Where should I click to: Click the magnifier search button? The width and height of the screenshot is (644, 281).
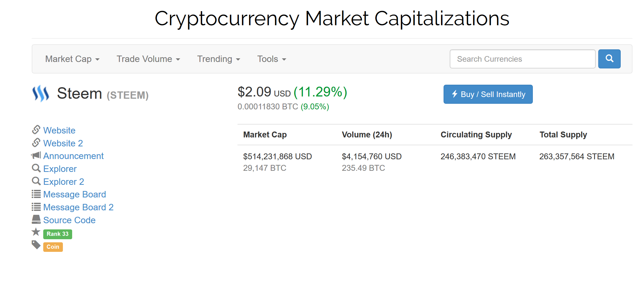point(609,59)
